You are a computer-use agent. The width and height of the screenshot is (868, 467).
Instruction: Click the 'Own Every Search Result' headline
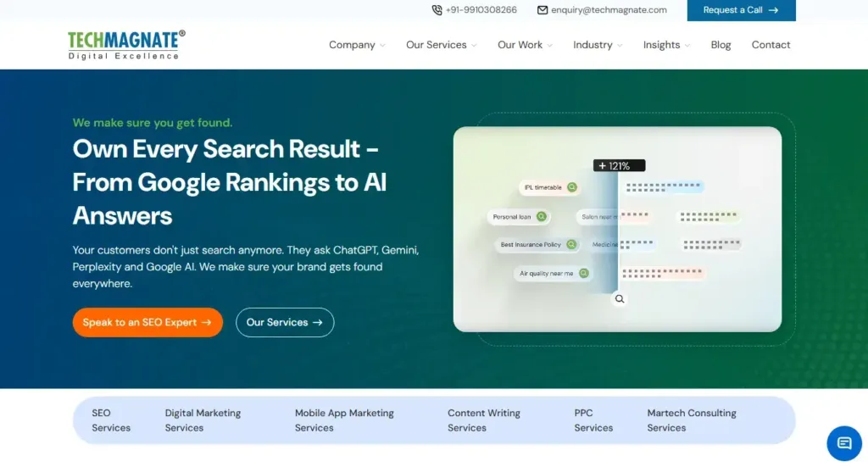point(229,182)
